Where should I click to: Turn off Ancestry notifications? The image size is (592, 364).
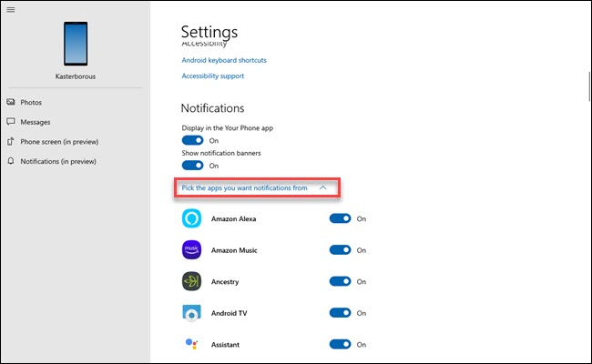(341, 281)
